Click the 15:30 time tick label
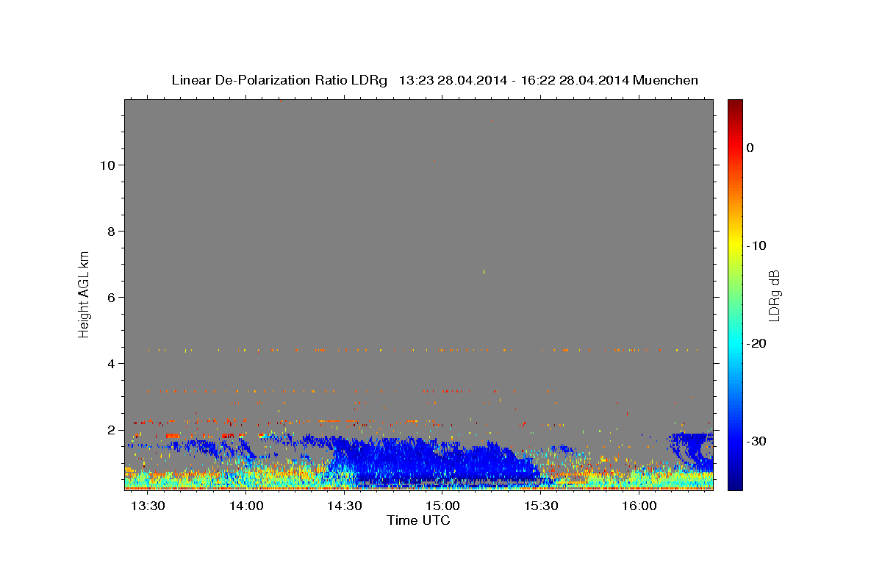The image size is (882, 588). (x=542, y=506)
